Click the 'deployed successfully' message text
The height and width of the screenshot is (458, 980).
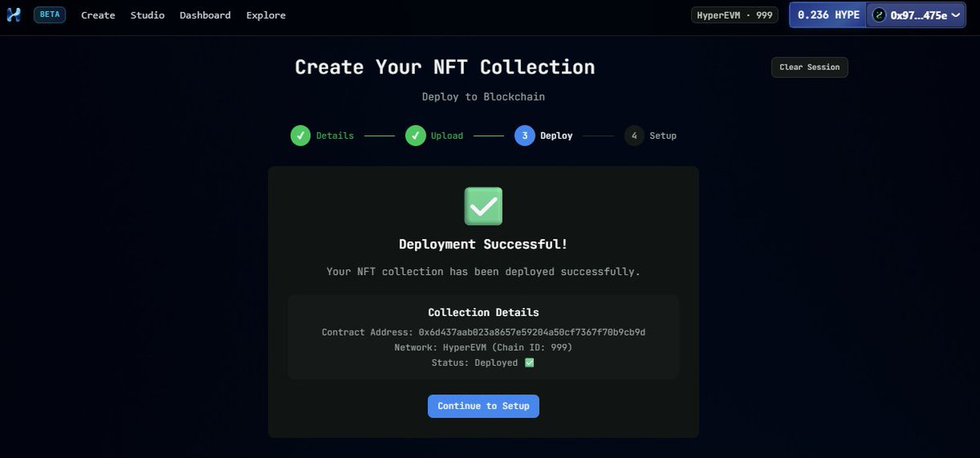[483, 271]
